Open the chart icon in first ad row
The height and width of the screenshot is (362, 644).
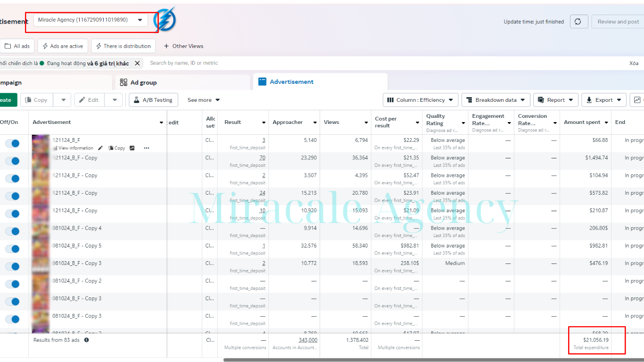click(132, 148)
